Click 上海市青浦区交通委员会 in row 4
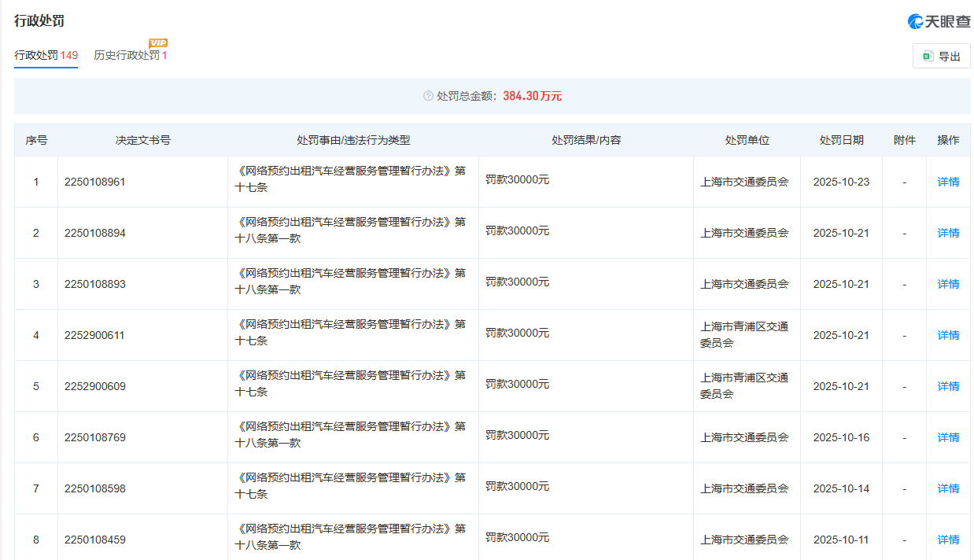The width and height of the screenshot is (974, 560). [743, 334]
